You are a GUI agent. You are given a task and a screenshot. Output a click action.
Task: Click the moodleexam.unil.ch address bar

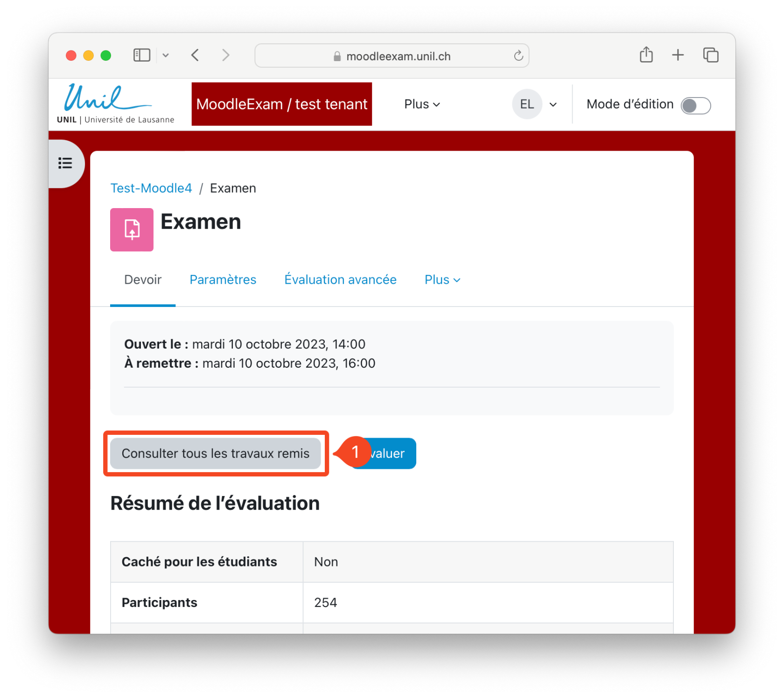pos(392,56)
